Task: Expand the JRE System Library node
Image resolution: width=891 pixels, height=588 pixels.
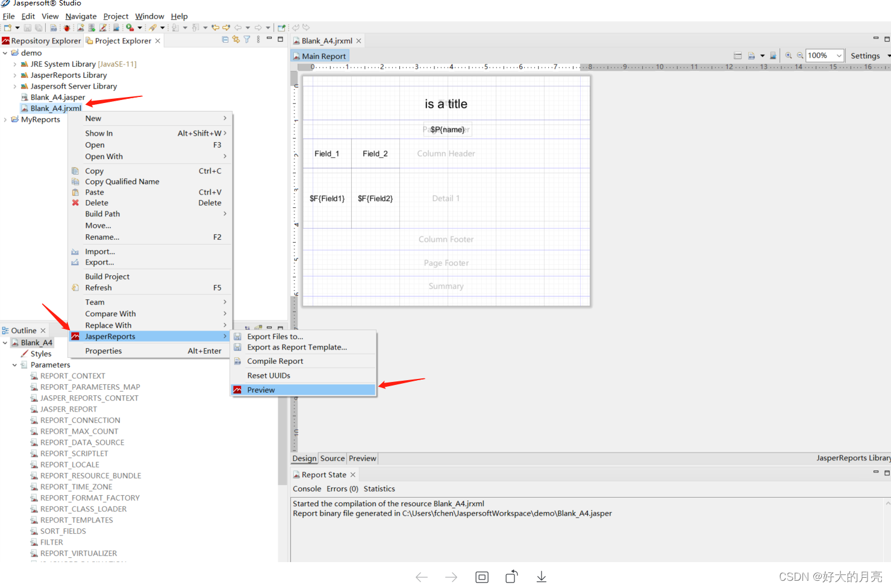Action: pyautogui.click(x=14, y=64)
